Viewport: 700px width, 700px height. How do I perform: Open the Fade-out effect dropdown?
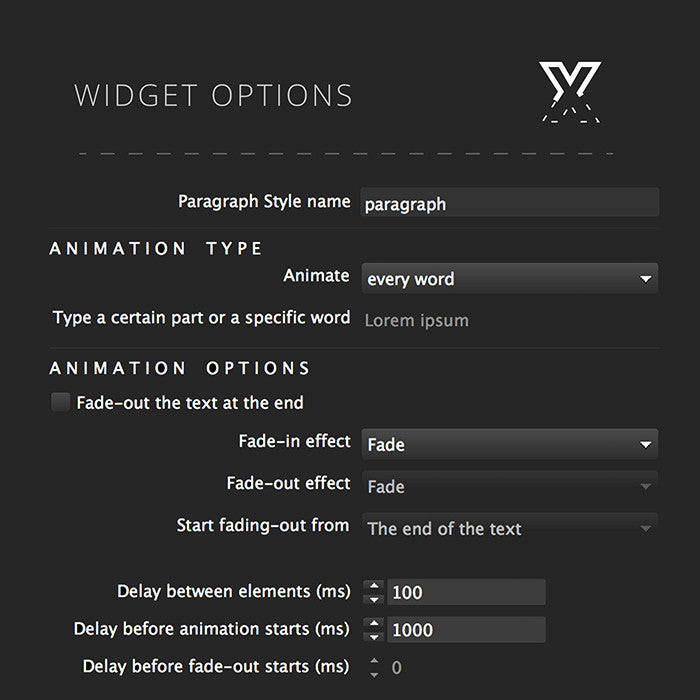click(x=509, y=486)
